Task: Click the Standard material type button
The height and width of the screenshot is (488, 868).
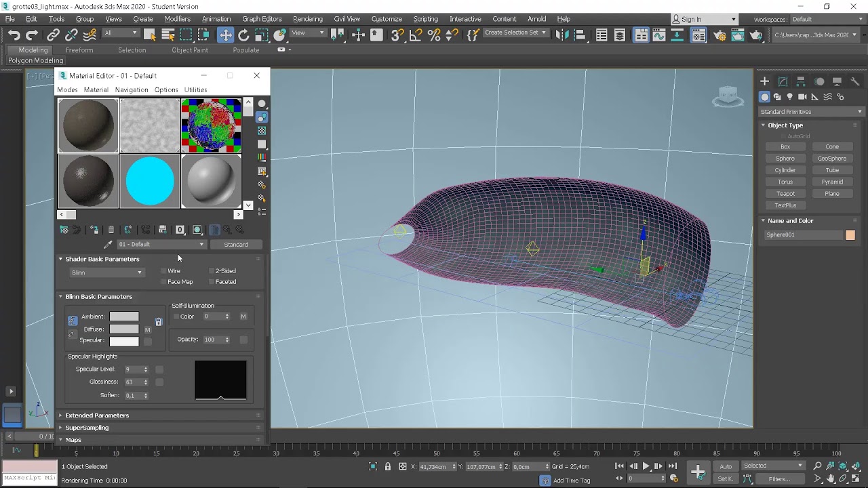Action: 236,245
